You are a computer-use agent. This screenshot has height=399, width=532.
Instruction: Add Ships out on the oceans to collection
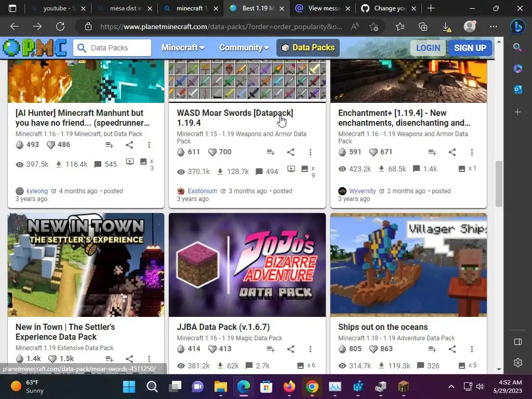[432, 349]
